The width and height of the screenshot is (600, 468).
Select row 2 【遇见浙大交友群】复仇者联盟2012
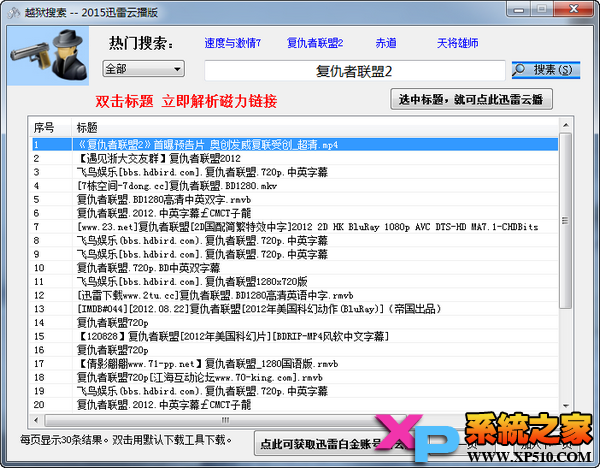coord(295,158)
